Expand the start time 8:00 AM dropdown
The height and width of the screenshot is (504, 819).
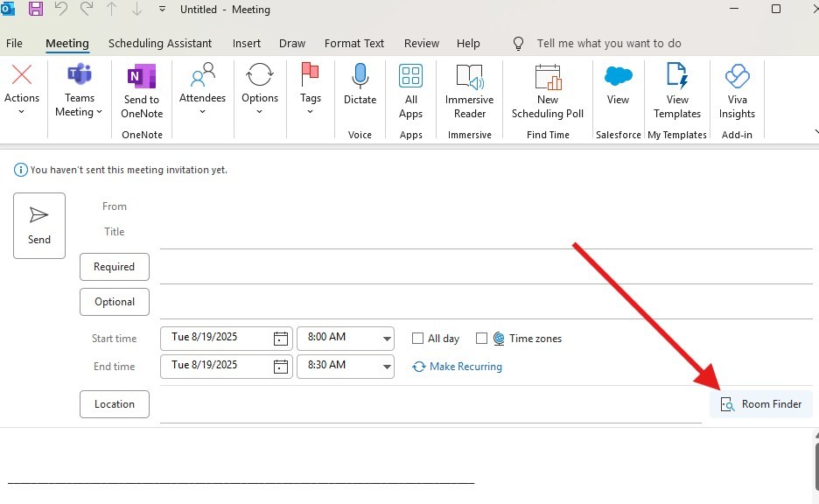[x=387, y=339]
